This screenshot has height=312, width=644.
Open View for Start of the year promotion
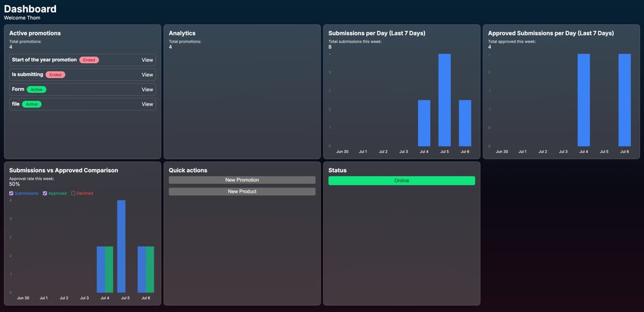[147, 60]
